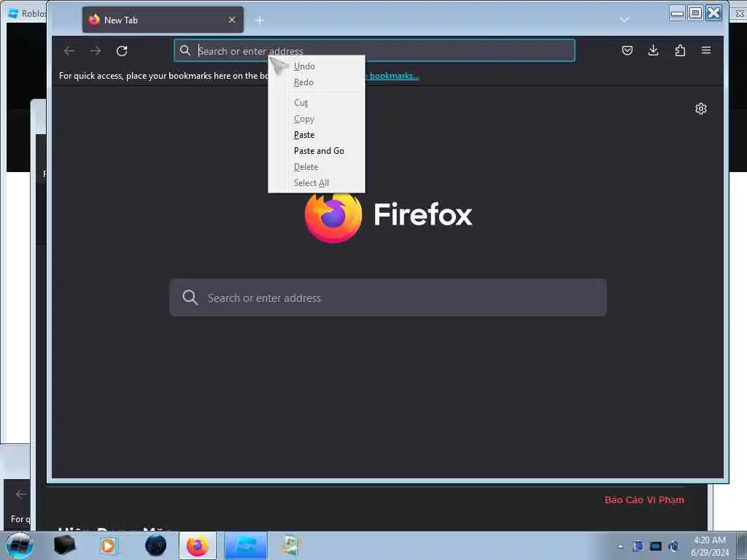The height and width of the screenshot is (560, 747).
Task: Open the Firefox hamburger application menu
Action: (x=706, y=50)
